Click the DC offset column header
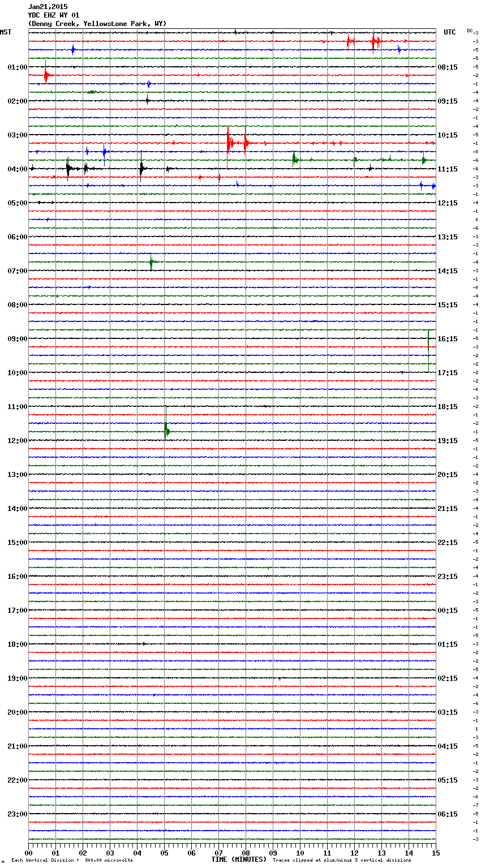The width and height of the screenshot is (481, 868). click(470, 31)
